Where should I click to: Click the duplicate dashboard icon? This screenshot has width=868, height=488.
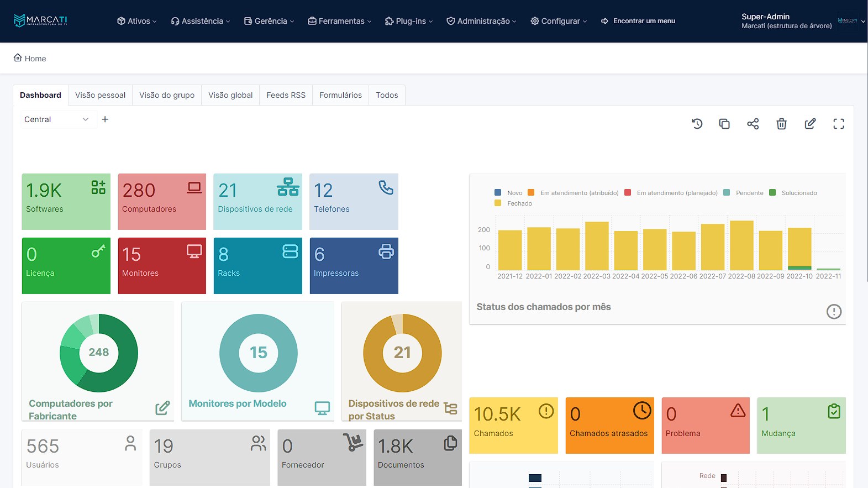point(724,124)
